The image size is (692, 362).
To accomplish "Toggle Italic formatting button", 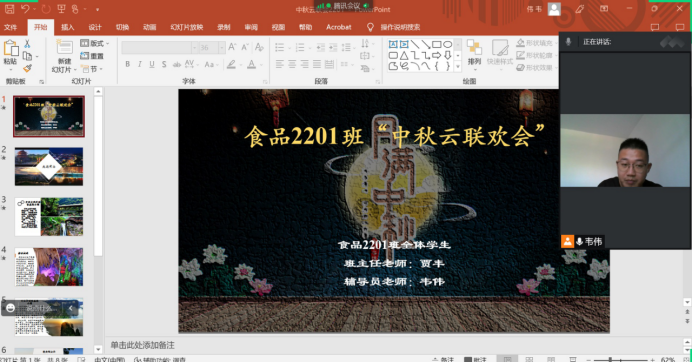I will point(139,64).
